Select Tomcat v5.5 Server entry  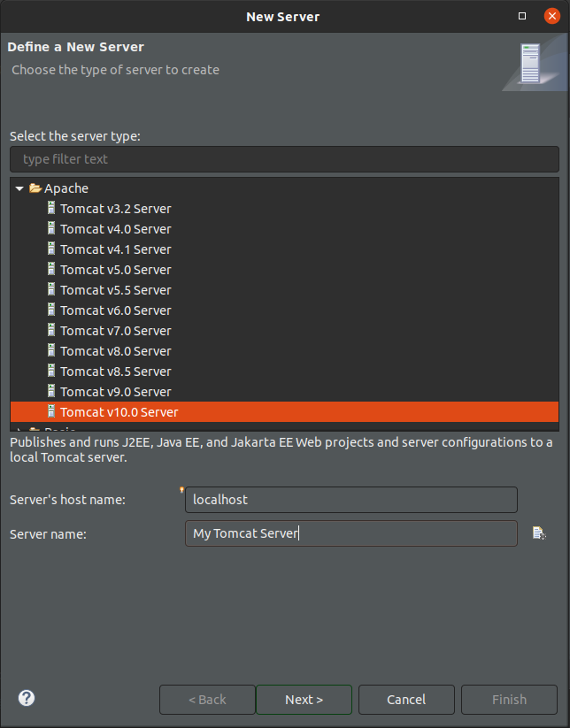pos(115,291)
